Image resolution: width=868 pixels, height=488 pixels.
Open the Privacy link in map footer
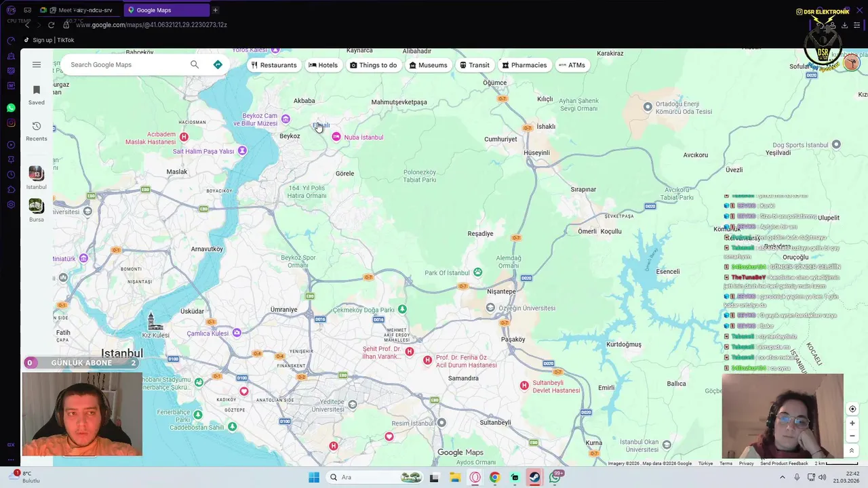(x=746, y=464)
